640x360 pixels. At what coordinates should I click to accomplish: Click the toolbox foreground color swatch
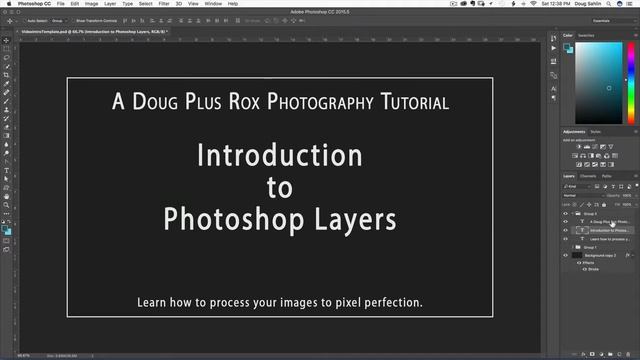pyautogui.click(x=5, y=229)
